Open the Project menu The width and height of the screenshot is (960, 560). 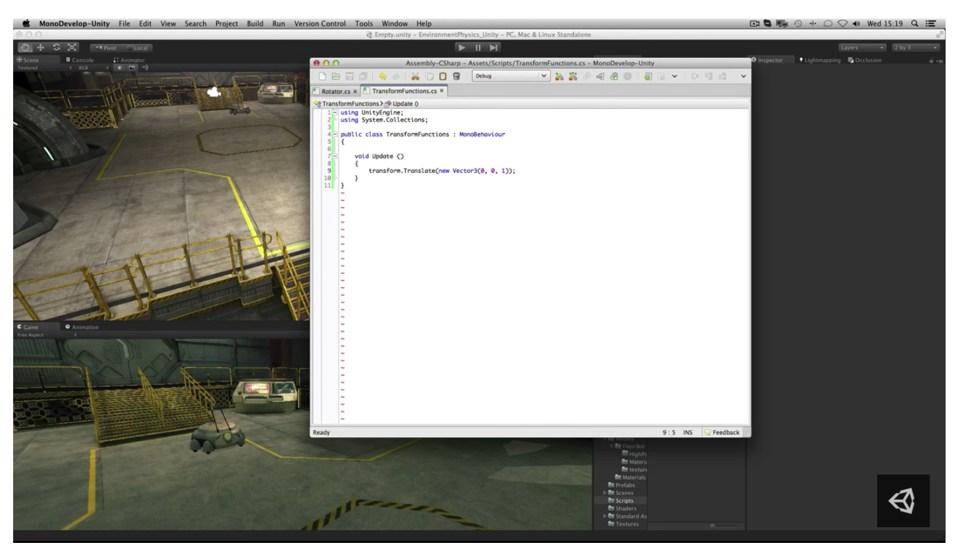coord(226,24)
